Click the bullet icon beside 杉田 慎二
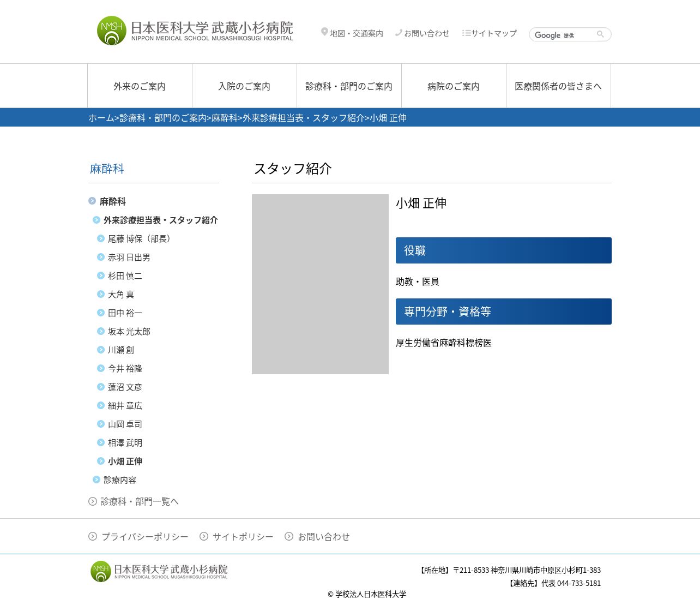The width and height of the screenshot is (700, 605). (x=101, y=275)
